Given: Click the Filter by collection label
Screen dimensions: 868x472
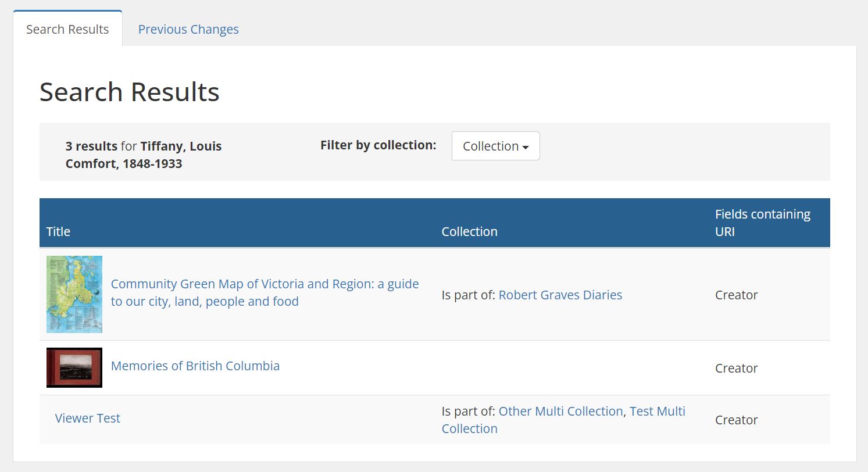Looking at the screenshot, I should pos(378,145).
